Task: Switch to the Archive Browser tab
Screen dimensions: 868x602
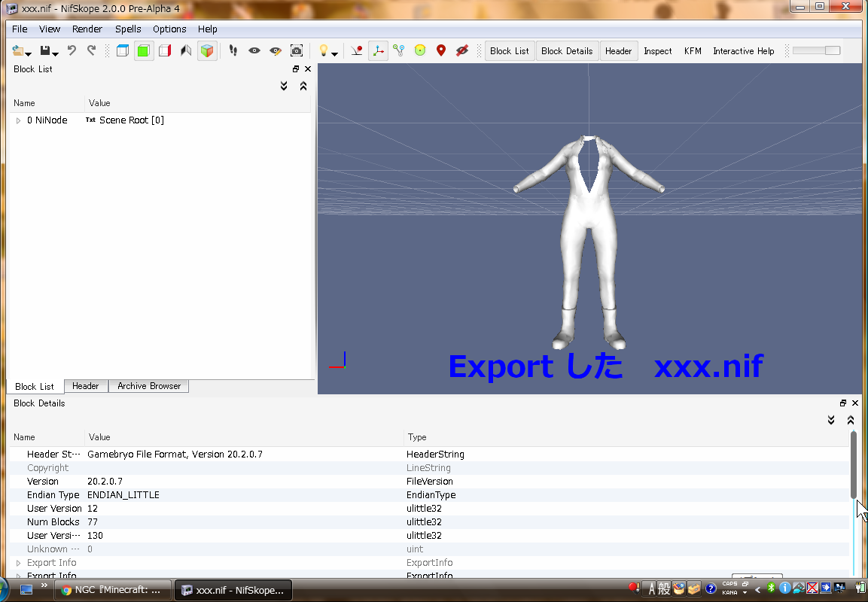Action: coord(149,386)
